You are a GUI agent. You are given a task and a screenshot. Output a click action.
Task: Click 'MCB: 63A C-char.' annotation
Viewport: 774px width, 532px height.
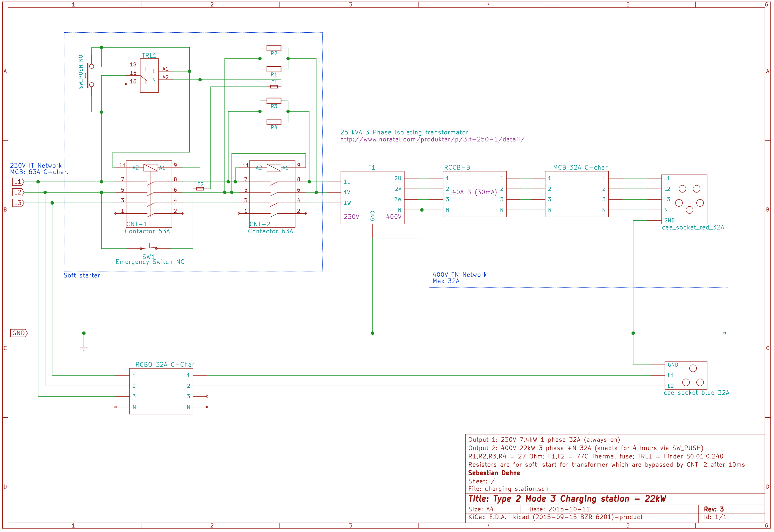(39, 172)
